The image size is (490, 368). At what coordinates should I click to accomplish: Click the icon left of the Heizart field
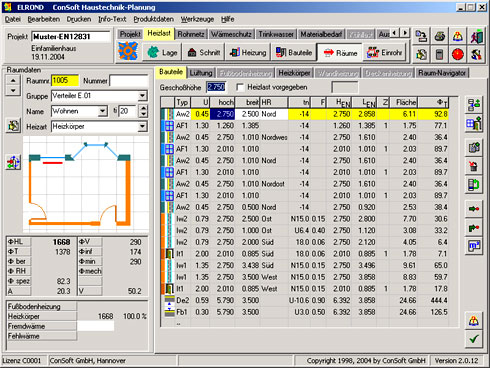[13, 126]
